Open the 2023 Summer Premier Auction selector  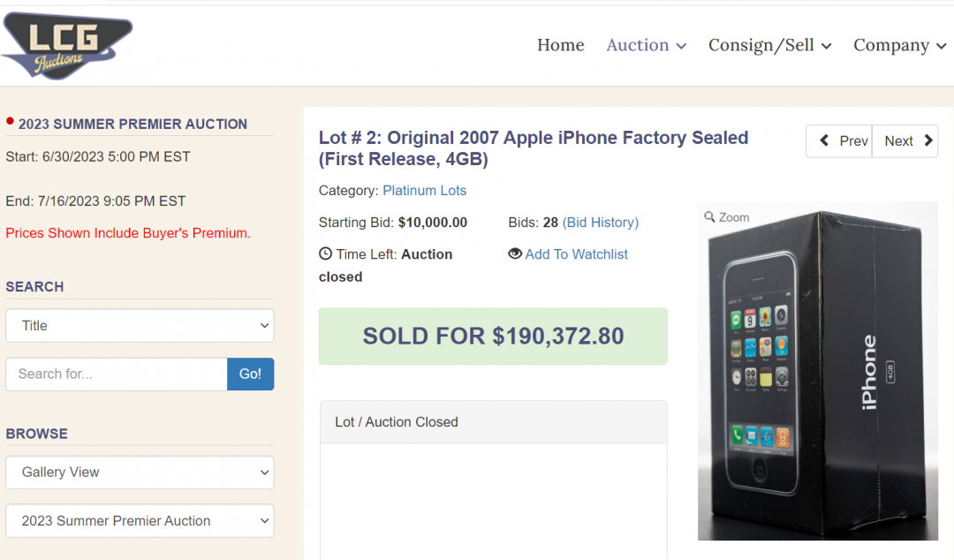click(x=140, y=520)
